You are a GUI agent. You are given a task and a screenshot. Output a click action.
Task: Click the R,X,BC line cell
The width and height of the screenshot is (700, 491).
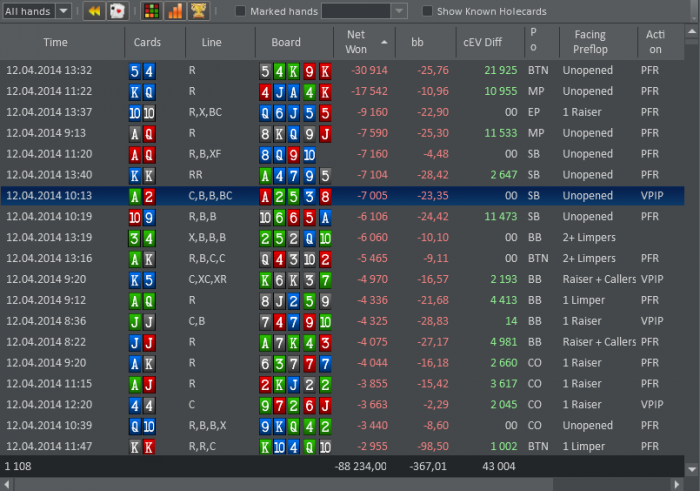click(x=205, y=112)
